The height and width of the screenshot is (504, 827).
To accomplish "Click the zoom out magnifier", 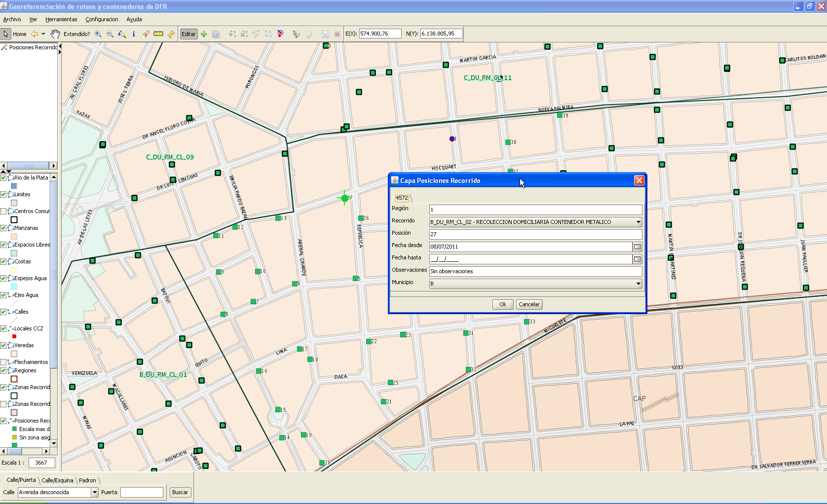I will pos(110,34).
